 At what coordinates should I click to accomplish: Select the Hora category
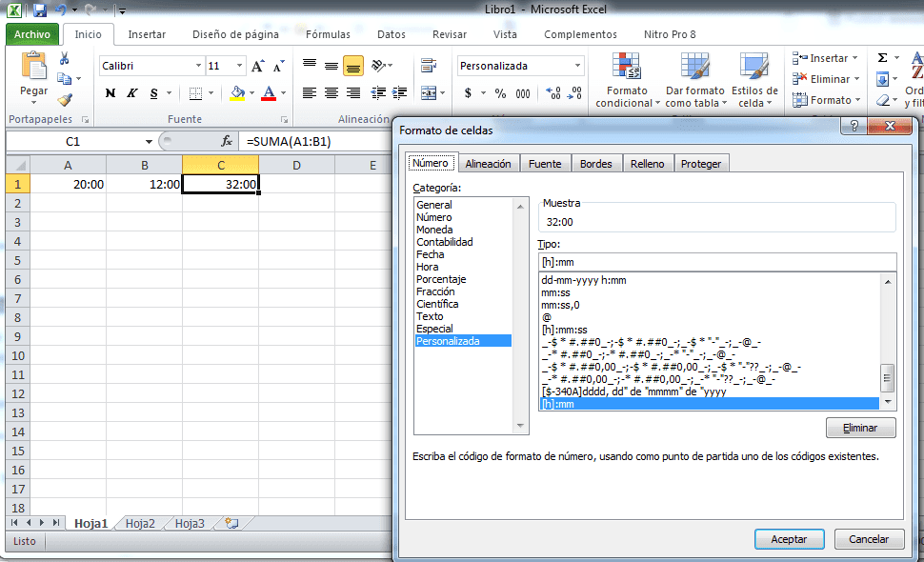[428, 267]
